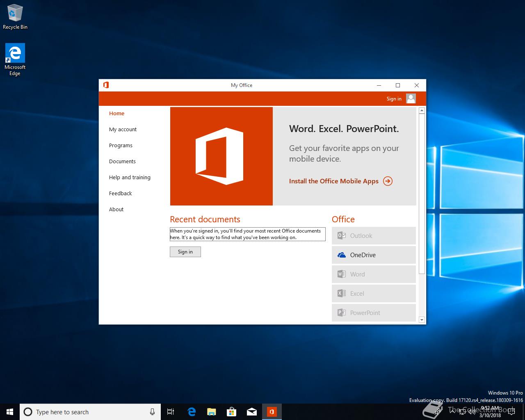Open the Microsoft Edge desktop shortcut

15,60
